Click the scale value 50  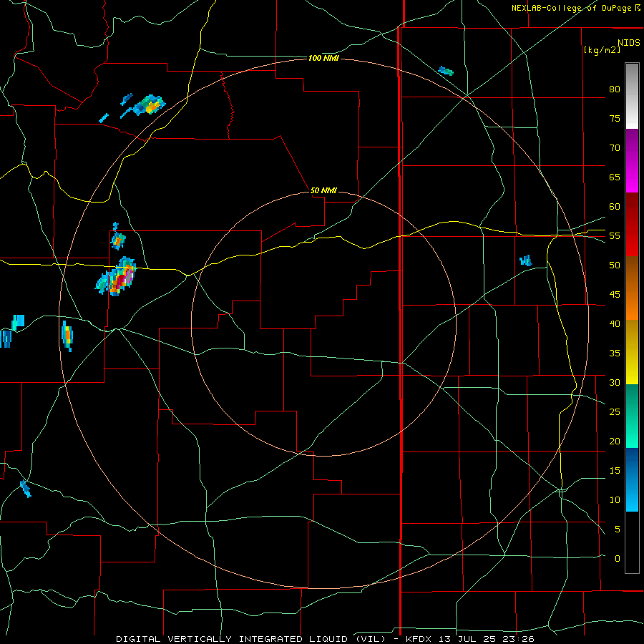(x=615, y=265)
